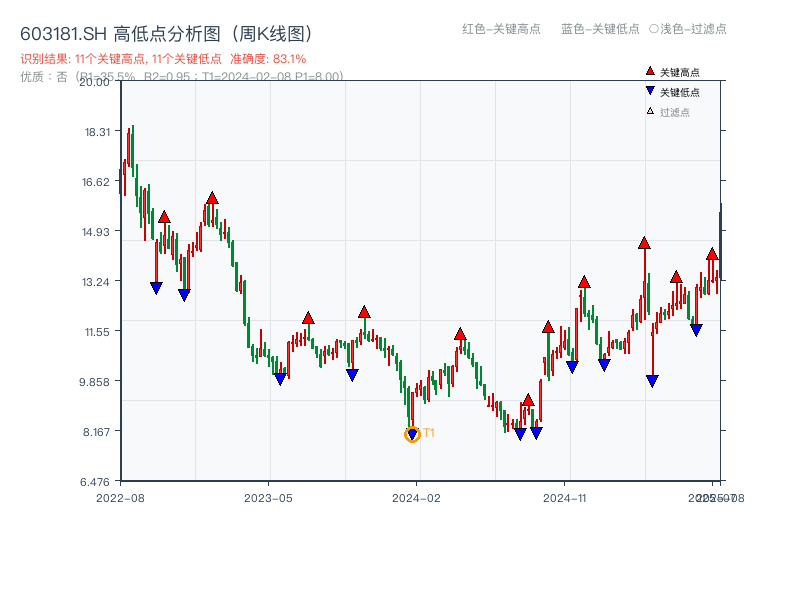Image resolution: width=800 pixels, height=600 pixels.
Task: Click the 6.476 y-axis label
Action: tap(95, 482)
